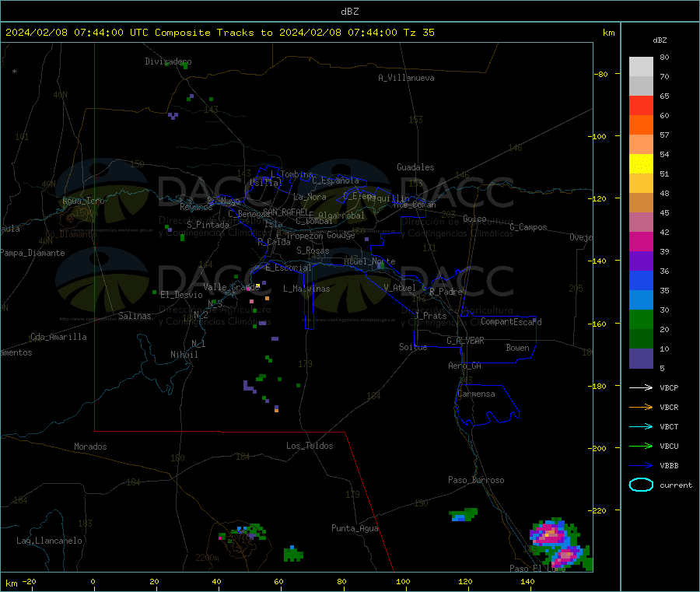
Task: Click the Nihuil map label
Action: coord(184,355)
